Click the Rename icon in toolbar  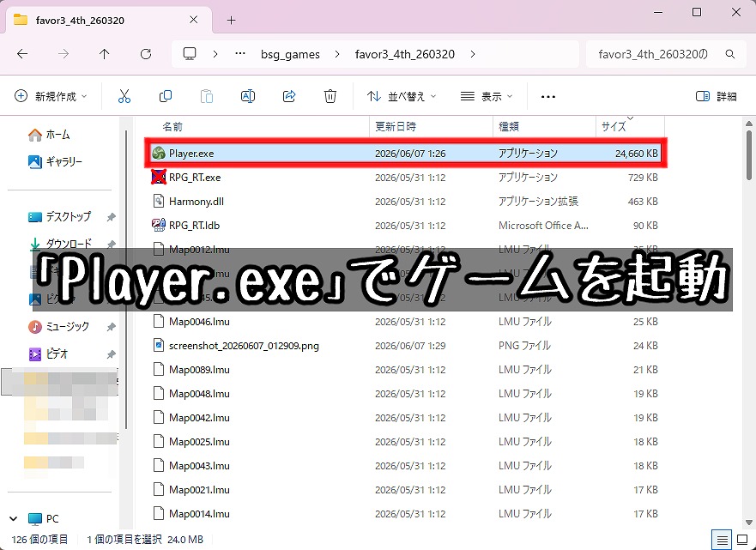pyautogui.click(x=248, y=96)
